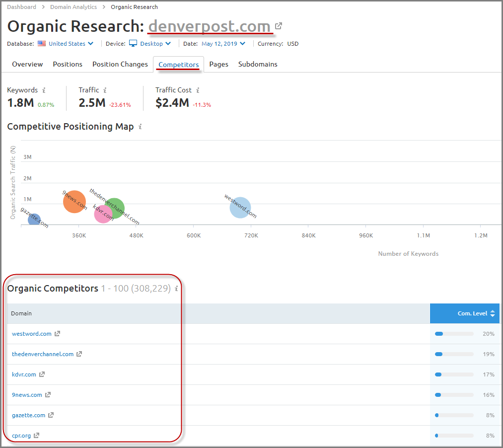Click Competitive Positioning Map info icon
The width and height of the screenshot is (503, 448).
140,127
